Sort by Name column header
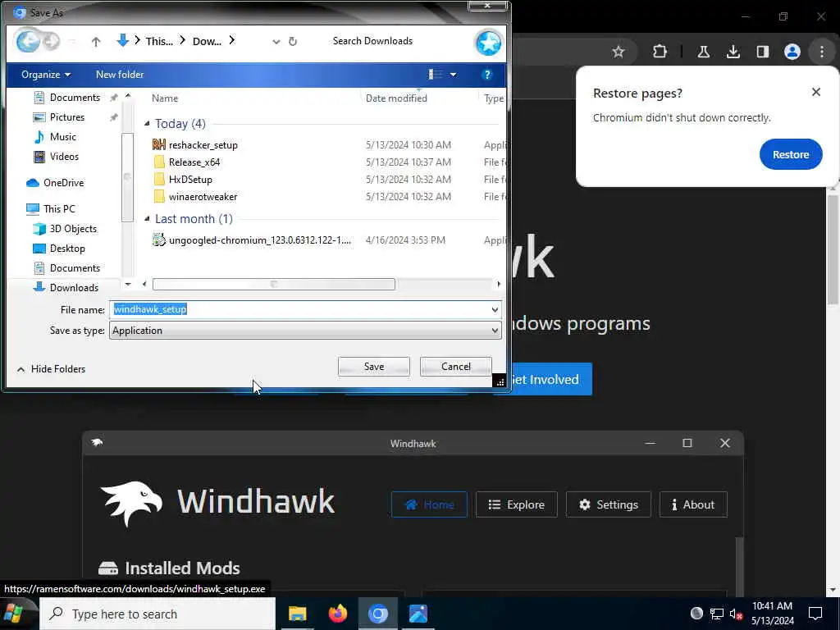The height and width of the screenshot is (630, 840). pos(164,98)
